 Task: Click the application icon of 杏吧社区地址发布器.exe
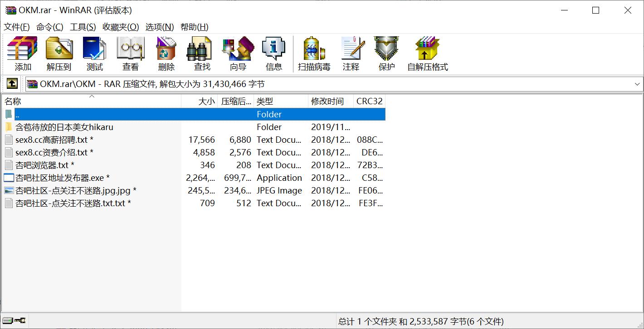[9, 178]
